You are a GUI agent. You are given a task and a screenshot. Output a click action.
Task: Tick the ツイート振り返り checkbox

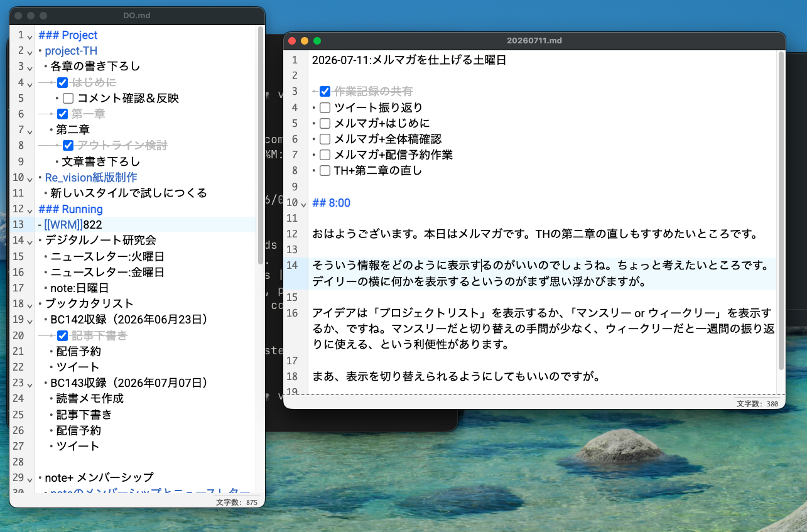point(325,107)
